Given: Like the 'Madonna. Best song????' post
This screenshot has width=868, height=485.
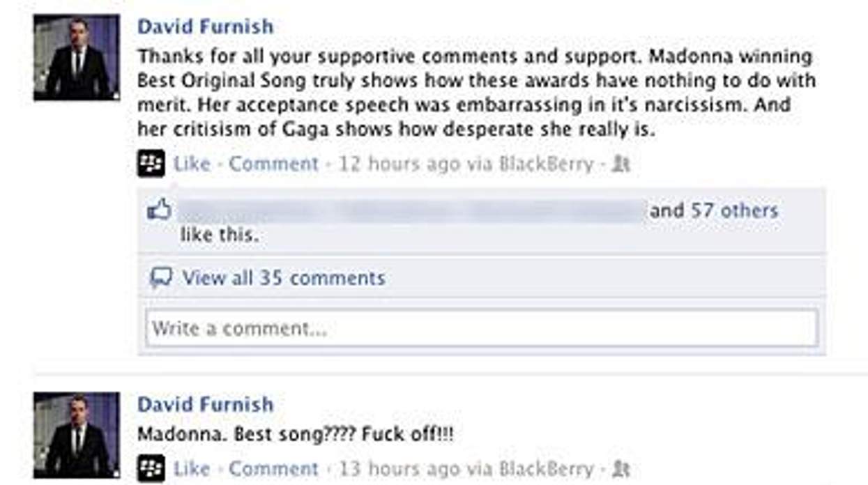Looking at the screenshot, I should [x=190, y=468].
